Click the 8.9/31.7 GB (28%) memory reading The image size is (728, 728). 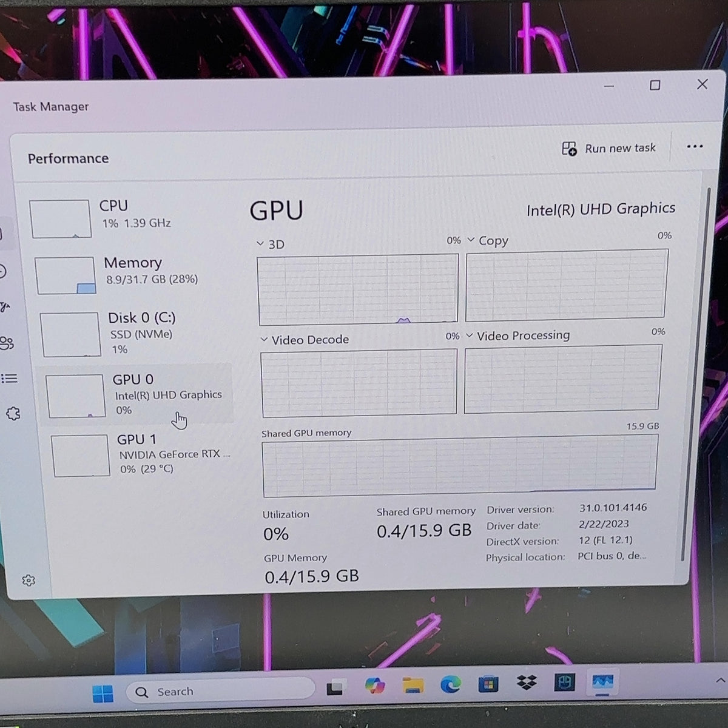152,279
